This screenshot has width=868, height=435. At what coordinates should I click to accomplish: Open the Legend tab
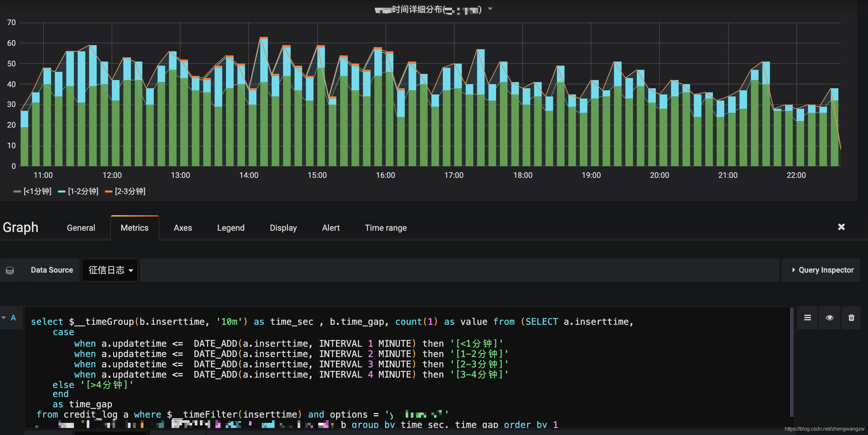click(x=231, y=228)
